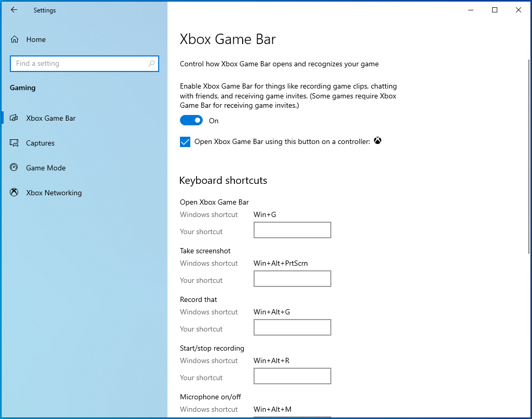Click the Xbox Networking icon
Viewport: 532px width, 419px height.
point(15,193)
